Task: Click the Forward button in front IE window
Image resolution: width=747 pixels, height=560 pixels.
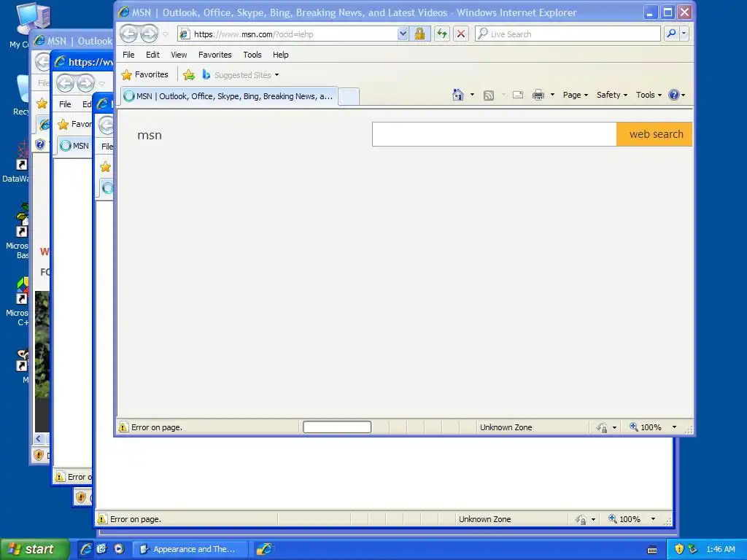Action: [x=149, y=34]
